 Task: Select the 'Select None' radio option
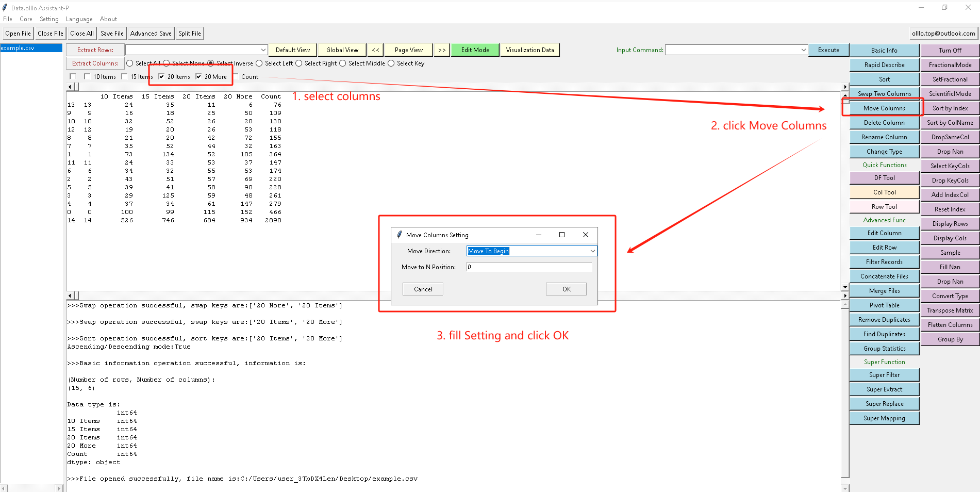(x=167, y=63)
